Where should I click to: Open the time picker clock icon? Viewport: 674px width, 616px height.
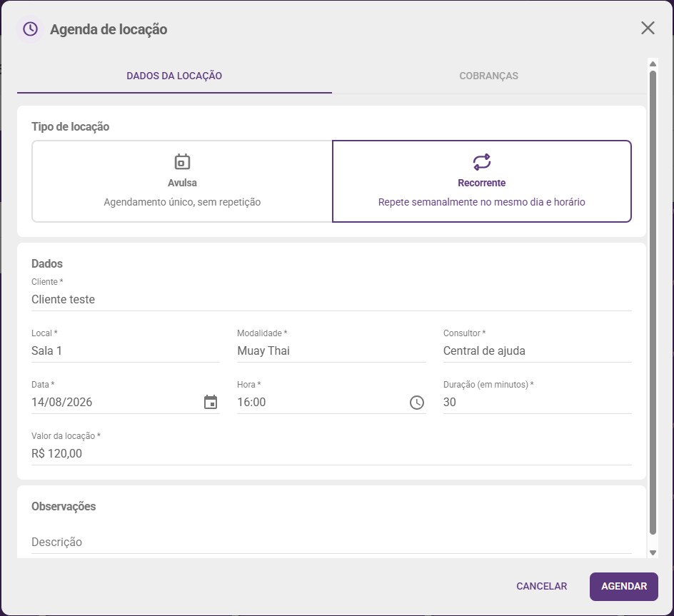point(416,403)
